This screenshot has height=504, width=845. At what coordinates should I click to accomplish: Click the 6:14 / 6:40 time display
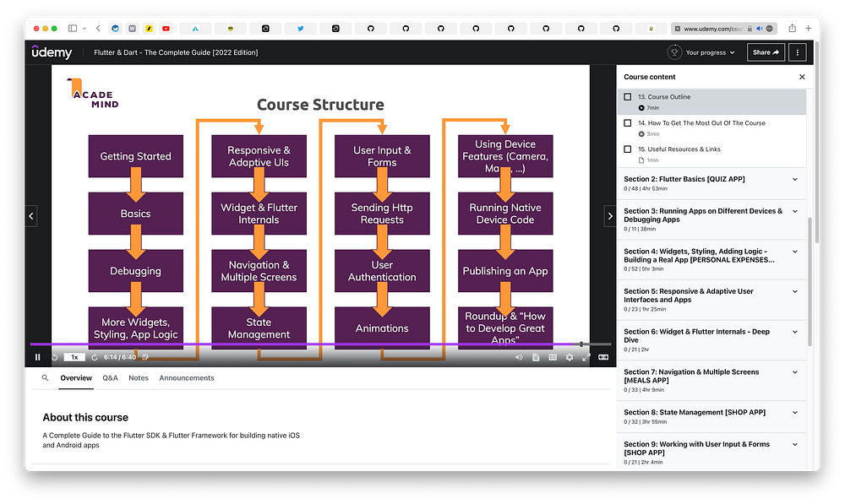point(120,357)
